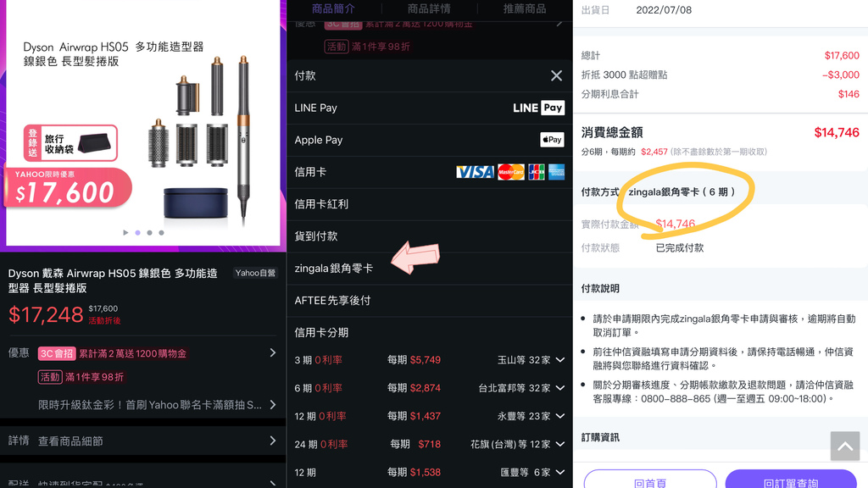Image resolution: width=868 pixels, height=488 pixels.
Task: Expand the 3 期 0利率 bank list
Action: (560, 360)
